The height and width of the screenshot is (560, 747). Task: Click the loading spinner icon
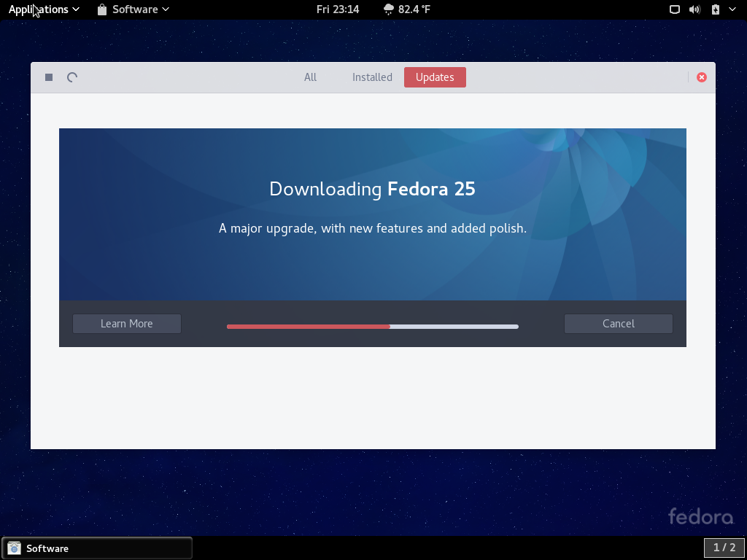(72, 77)
